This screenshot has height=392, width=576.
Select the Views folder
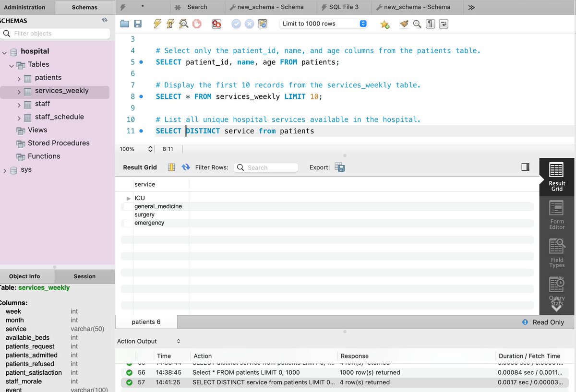(37, 130)
